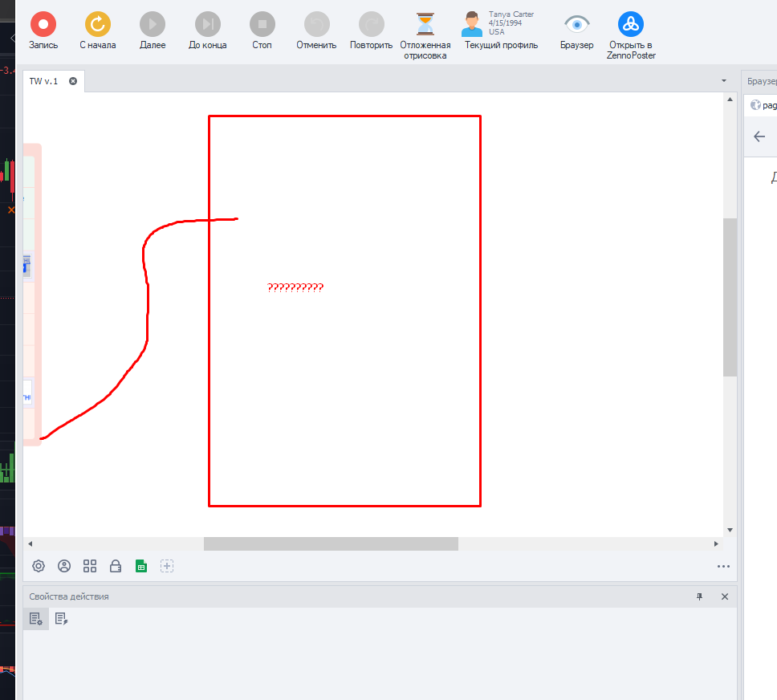The height and width of the screenshot is (700, 777).
Task: Open profile circle icon below canvas
Action: point(64,566)
